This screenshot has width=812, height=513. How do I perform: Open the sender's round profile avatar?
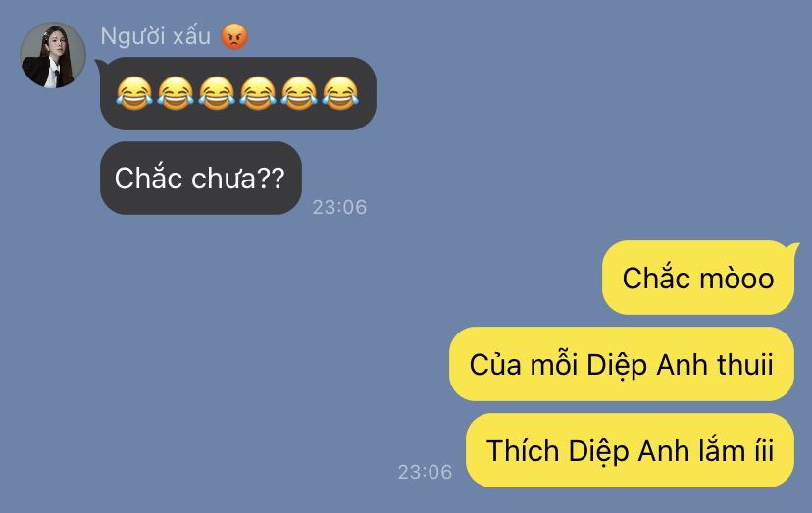53,55
